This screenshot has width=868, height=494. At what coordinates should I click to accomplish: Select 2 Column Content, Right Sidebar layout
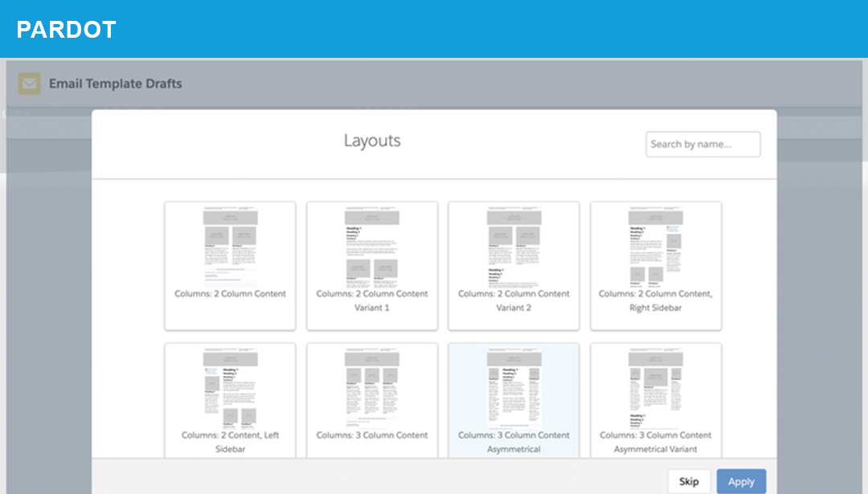pyautogui.click(x=656, y=246)
